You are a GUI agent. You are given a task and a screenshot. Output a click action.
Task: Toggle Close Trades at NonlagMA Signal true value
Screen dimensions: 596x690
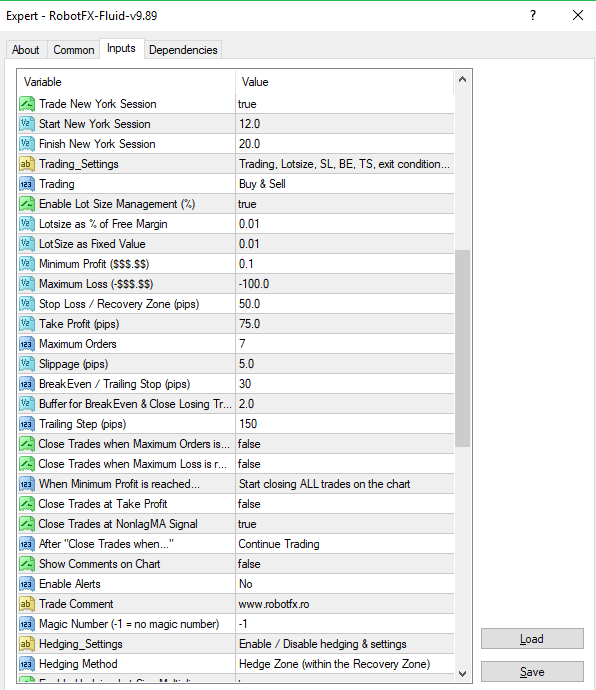tap(345, 525)
